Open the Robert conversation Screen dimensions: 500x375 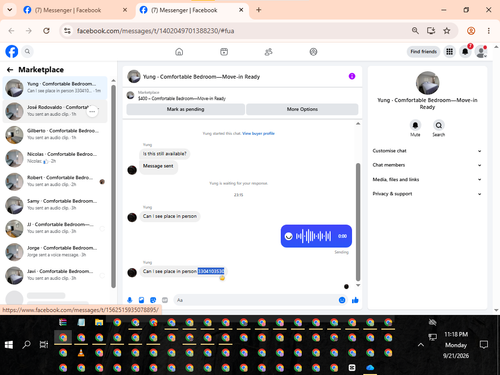click(x=55, y=182)
